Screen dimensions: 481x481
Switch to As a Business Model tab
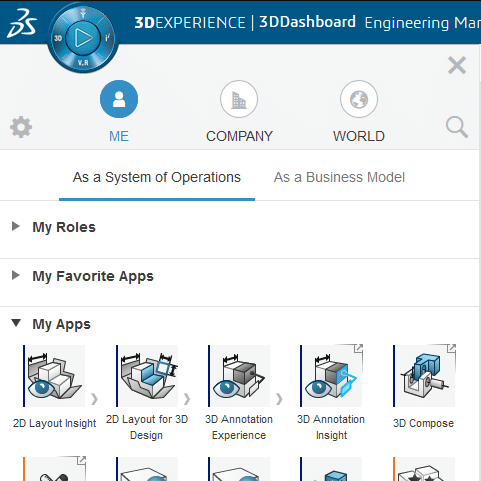pos(339,178)
